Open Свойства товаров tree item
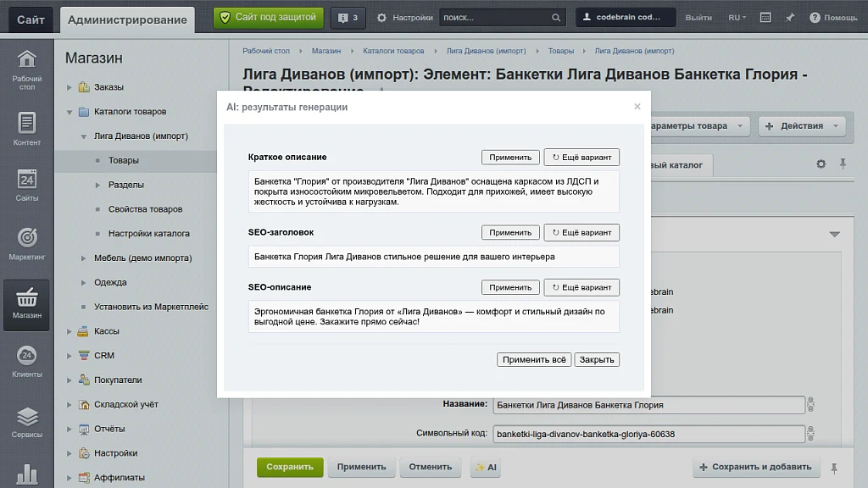The width and height of the screenshot is (868, 488). pyautogui.click(x=145, y=209)
